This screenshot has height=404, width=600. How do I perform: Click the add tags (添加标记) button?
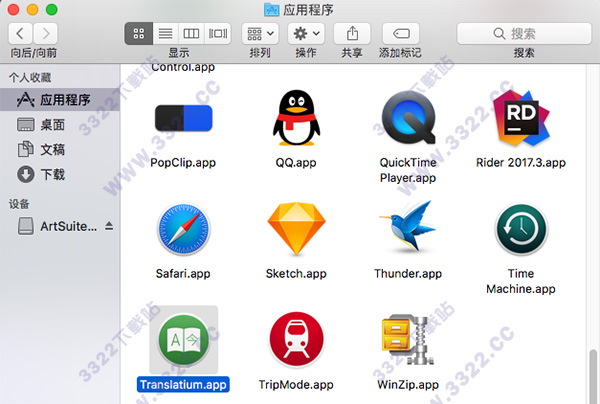coord(401,34)
